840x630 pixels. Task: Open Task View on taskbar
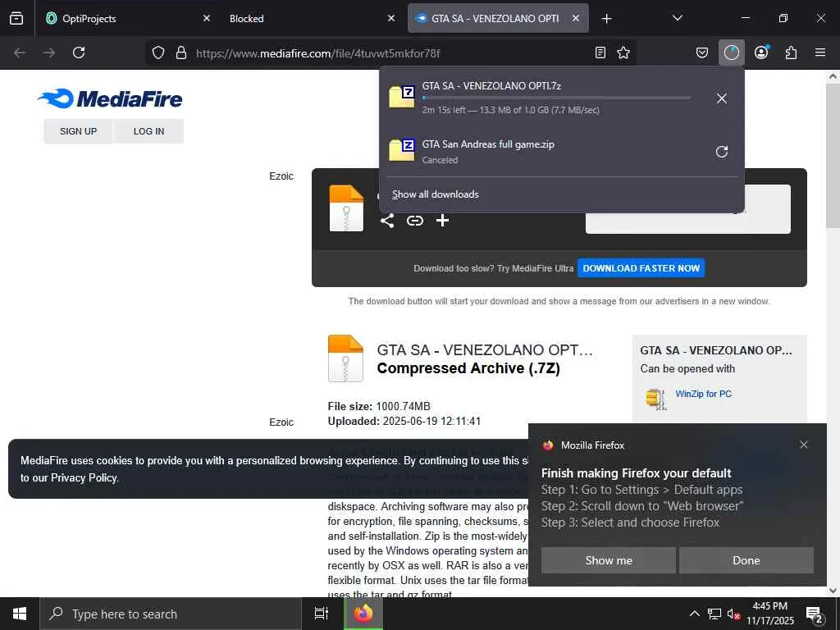point(322,614)
